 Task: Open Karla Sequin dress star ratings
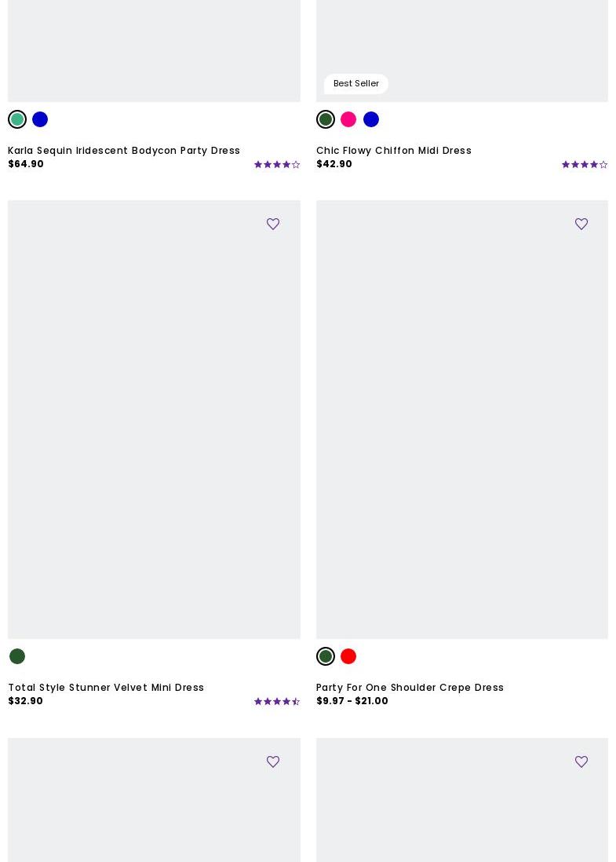(276, 165)
